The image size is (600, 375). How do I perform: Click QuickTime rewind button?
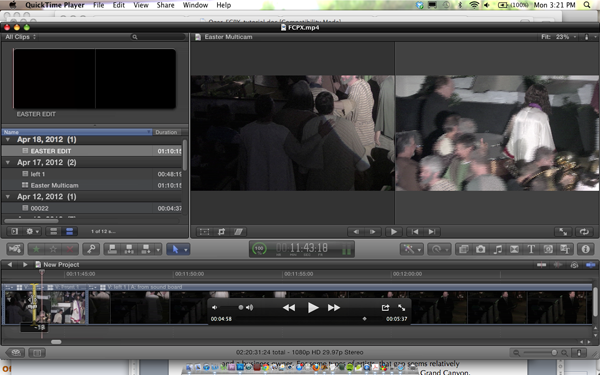click(x=289, y=308)
